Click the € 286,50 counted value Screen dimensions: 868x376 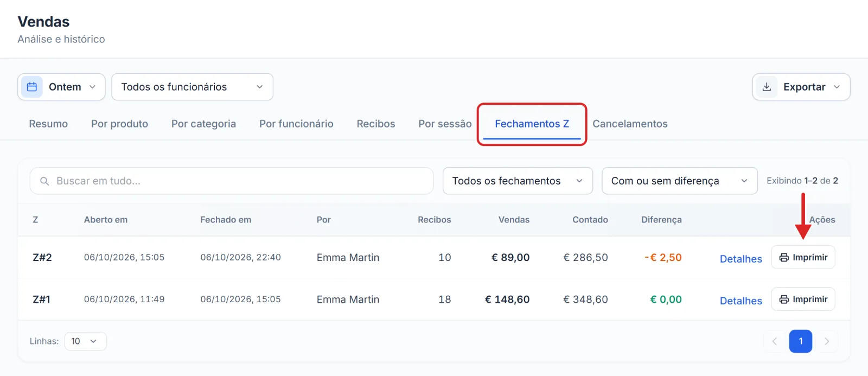[585, 257]
